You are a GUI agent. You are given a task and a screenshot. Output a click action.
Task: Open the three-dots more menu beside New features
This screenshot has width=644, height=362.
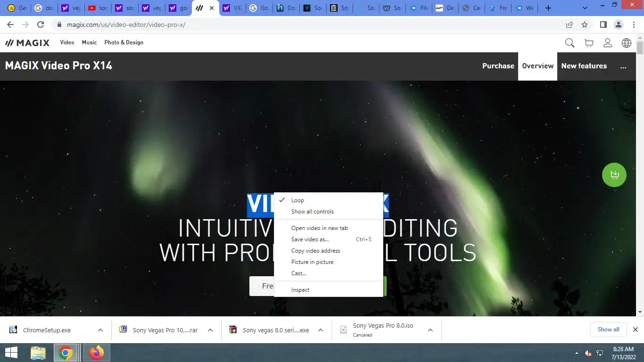coord(623,66)
